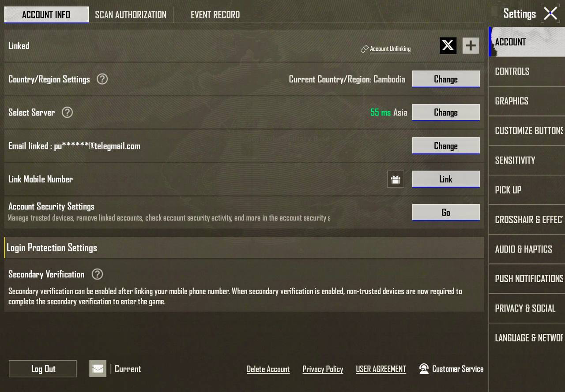Open the Customize Buttons category
Screen dimensions: 565x392
[527, 131]
